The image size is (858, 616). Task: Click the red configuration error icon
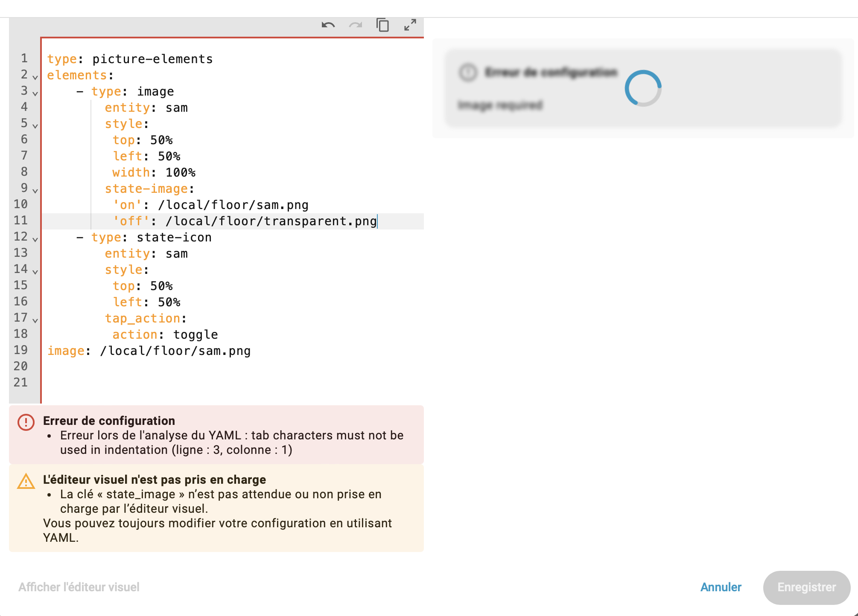point(26,422)
